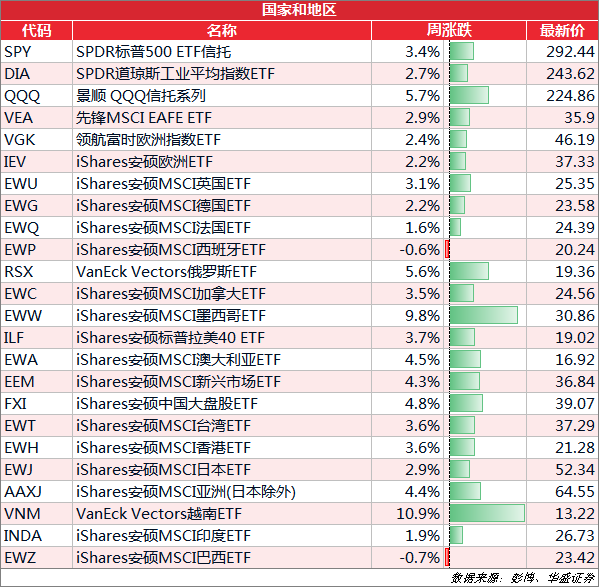Click the QQQ ticker cell

[x=36, y=96]
